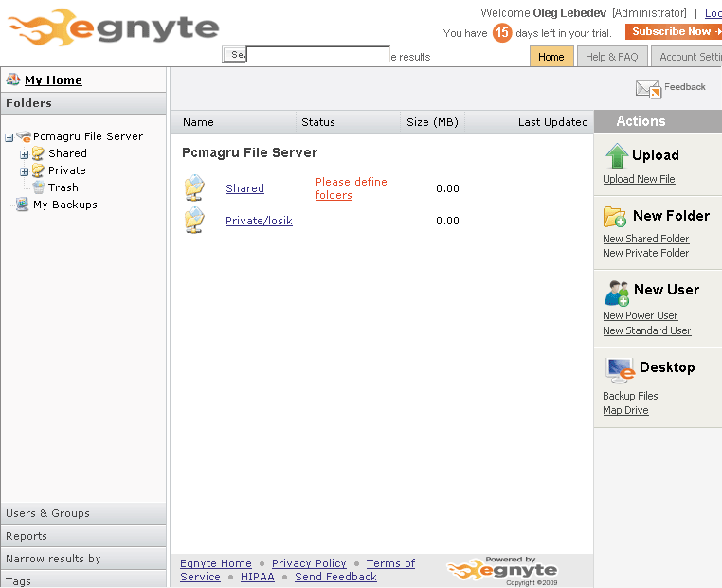Click the green Upload arrow icon
722x588 pixels.
click(617, 155)
